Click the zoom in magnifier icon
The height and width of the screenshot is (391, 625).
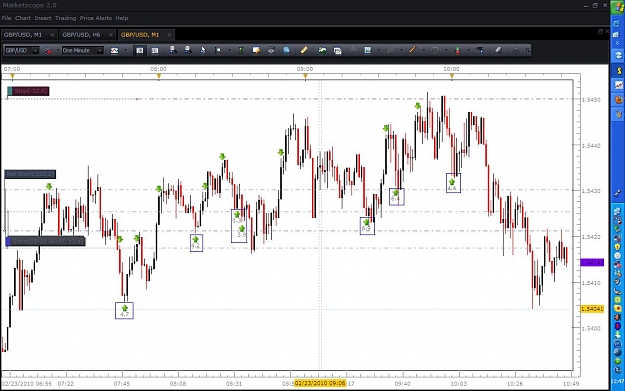[173, 50]
